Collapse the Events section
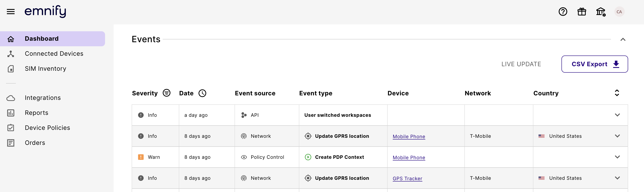 pos(623,39)
